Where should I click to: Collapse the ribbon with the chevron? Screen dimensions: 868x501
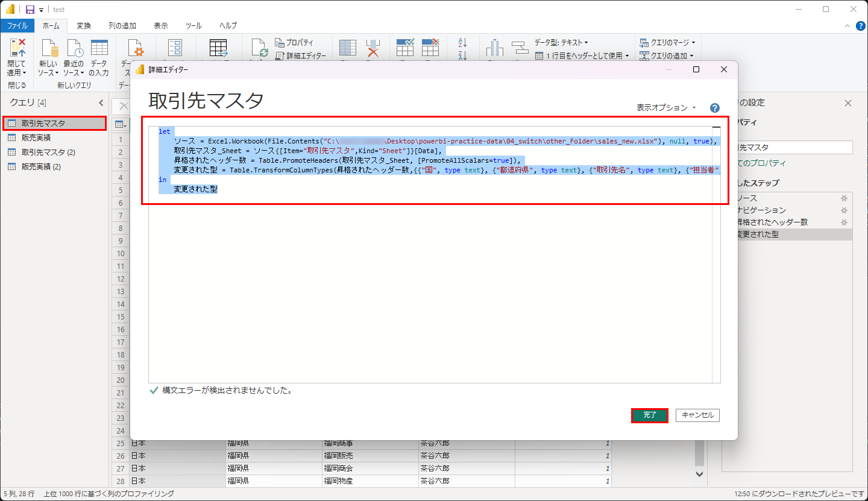846,26
